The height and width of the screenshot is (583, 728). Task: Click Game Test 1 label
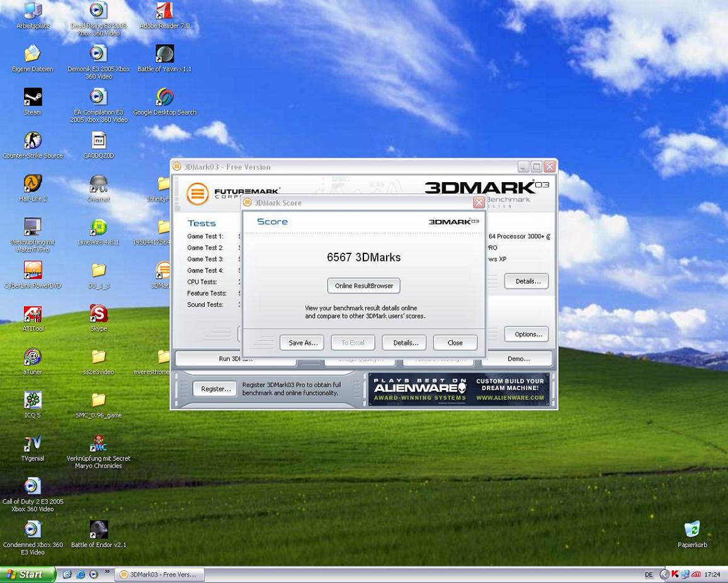[205, 236]
